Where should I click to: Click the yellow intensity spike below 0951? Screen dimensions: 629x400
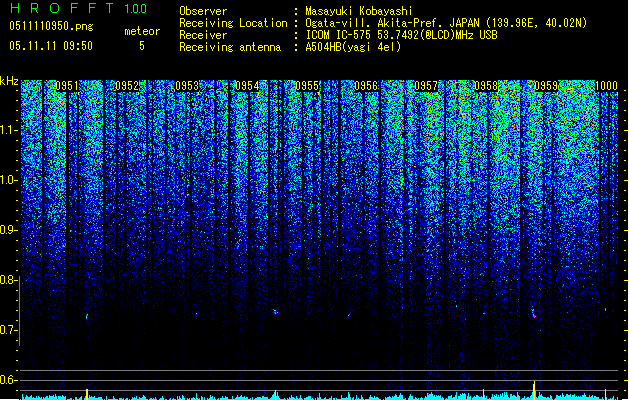coord(87,394)
